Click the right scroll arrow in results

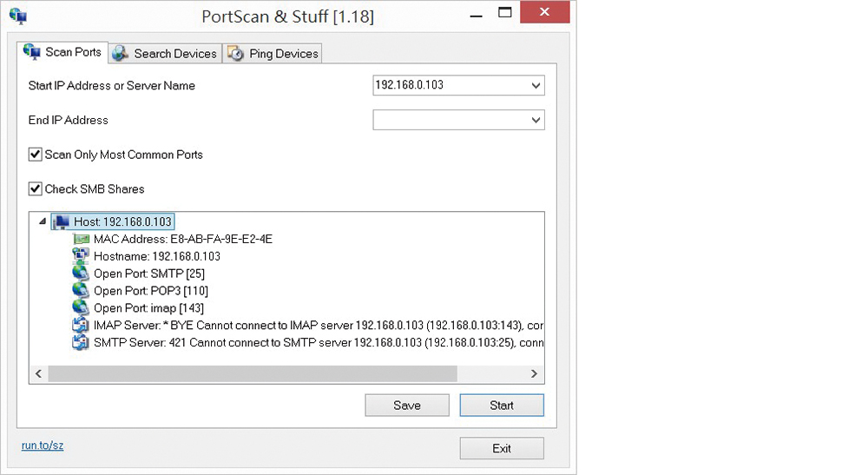[x=534, y=373]
